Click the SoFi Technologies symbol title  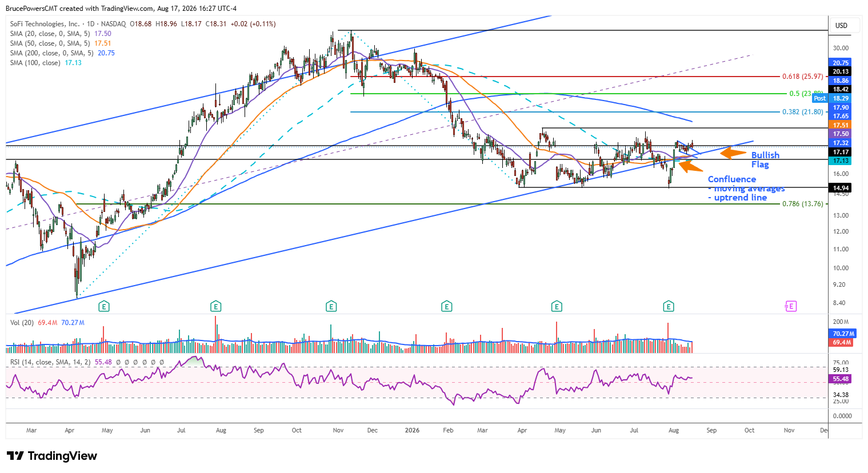[x=45, y=24]
